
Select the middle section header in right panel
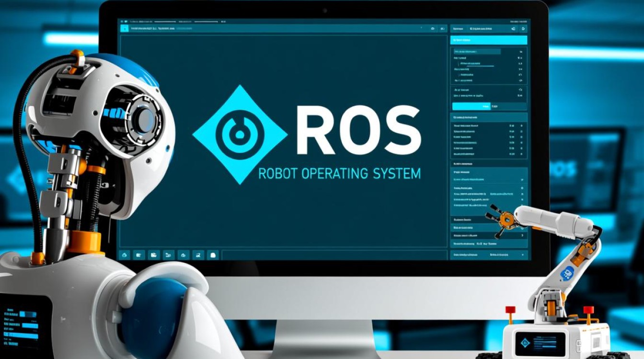tap(469, 117)
